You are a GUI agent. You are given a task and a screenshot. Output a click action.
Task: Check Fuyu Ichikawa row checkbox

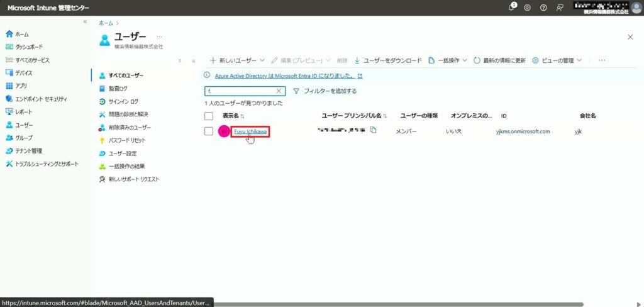click(209, 131)
